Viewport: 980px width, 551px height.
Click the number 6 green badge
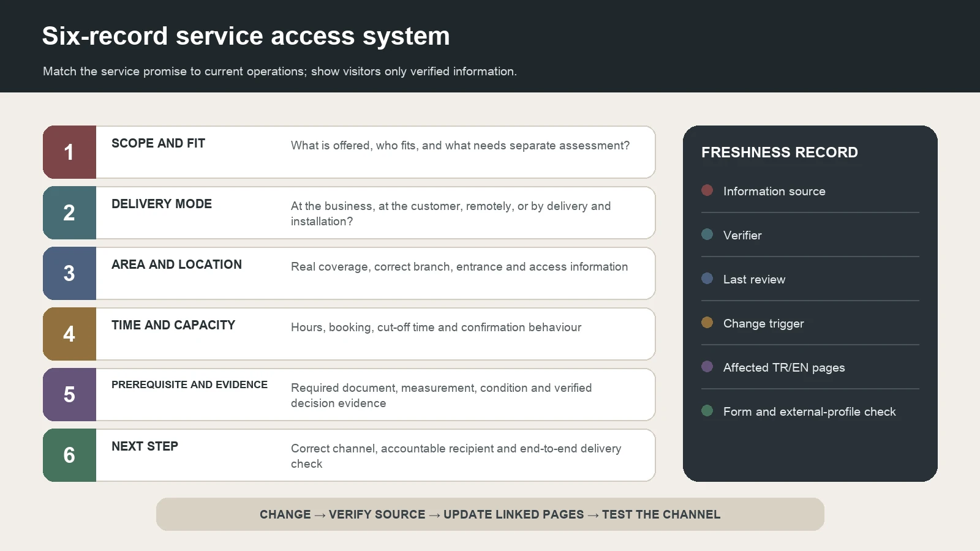click(x=69, y=455)
